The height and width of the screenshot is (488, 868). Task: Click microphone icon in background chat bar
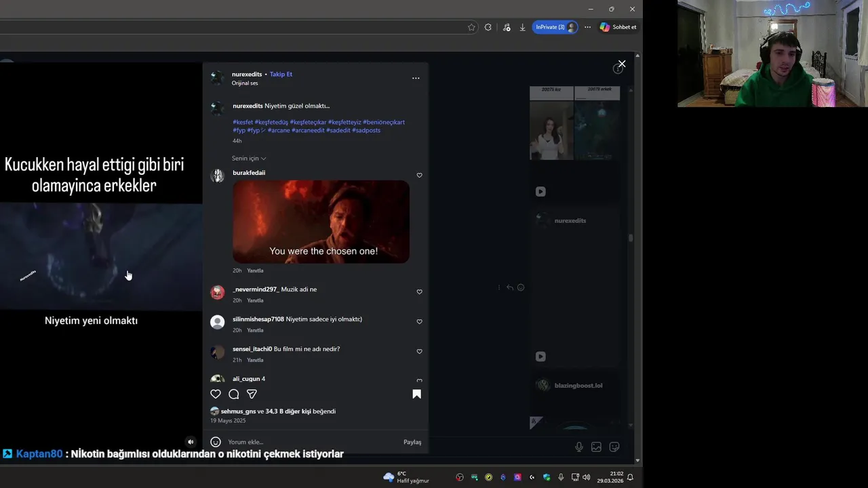[579, 447]
